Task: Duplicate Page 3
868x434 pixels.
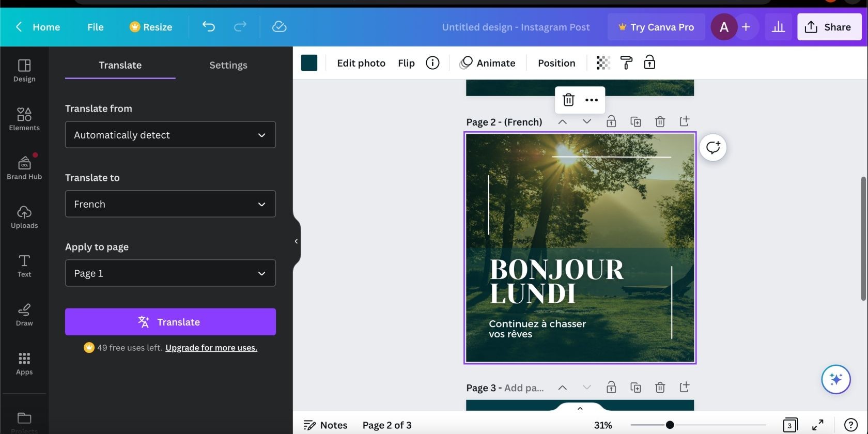Action: pos(636,388)
